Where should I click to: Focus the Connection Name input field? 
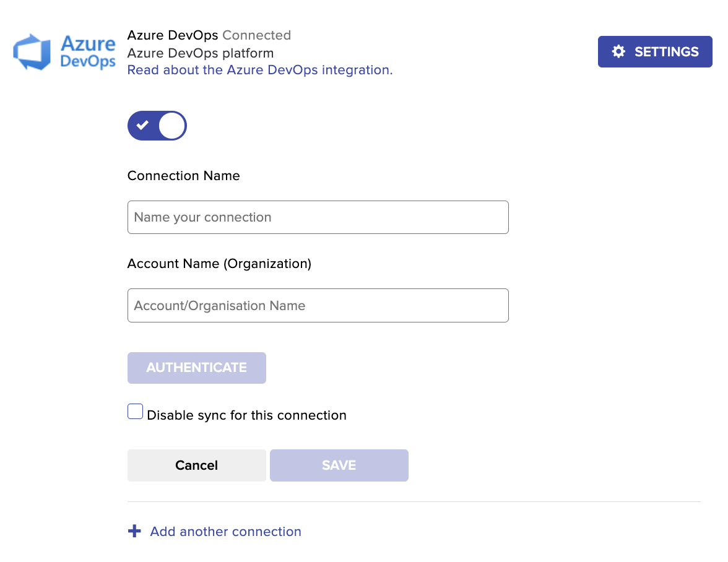pyautogui.click(x=318, y=217)
